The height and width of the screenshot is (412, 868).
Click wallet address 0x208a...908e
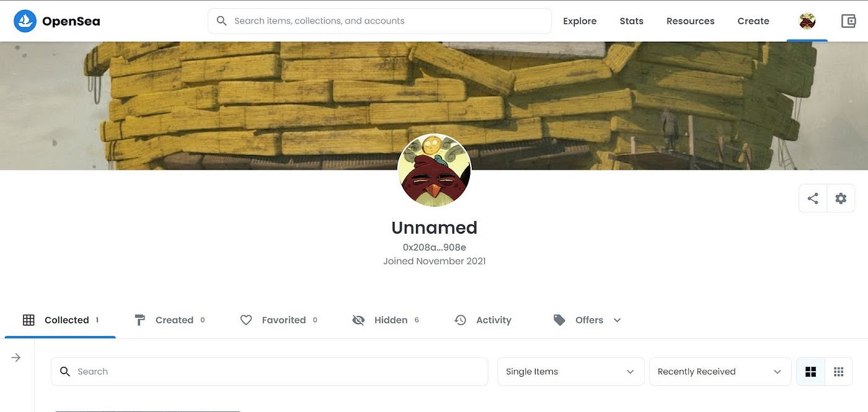click(434, 247)
